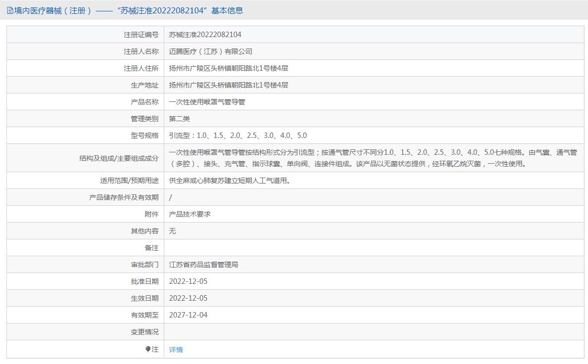Select expiry date 2027-12-04
This screenshot has width=588, height=364.
click(188, 315)
